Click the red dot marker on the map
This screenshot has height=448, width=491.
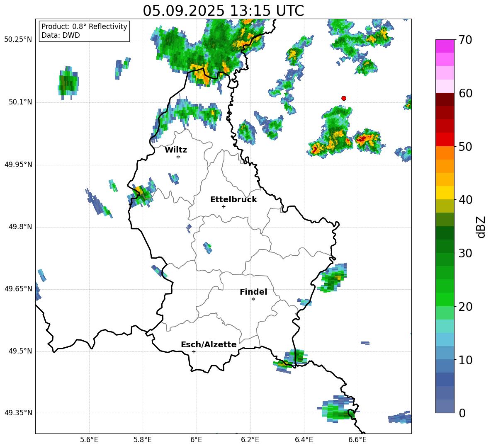coord(343,98)
